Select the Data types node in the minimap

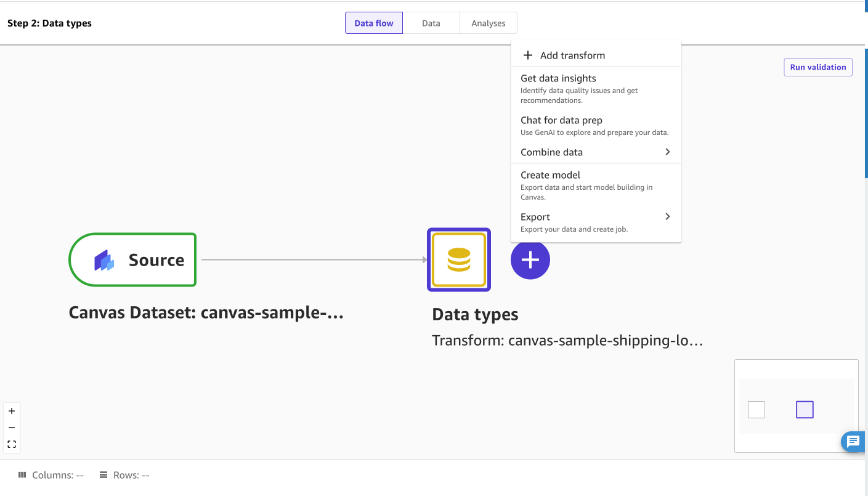[805, 409]
